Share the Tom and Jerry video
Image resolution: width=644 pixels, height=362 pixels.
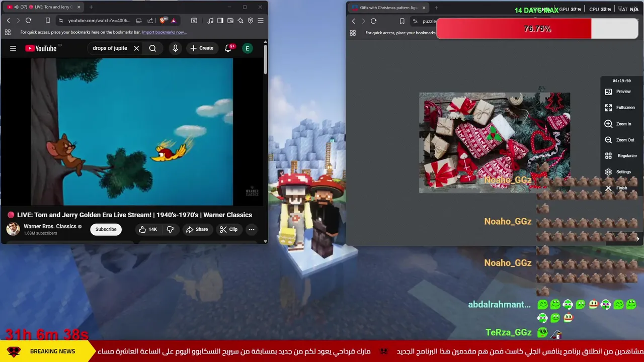coord(197,229)
